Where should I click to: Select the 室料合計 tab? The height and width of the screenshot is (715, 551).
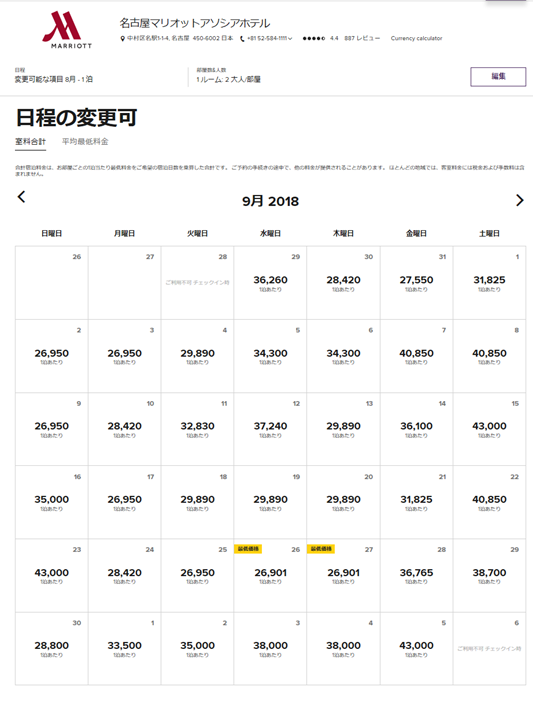pyautogui.click(x=31, y=142)
